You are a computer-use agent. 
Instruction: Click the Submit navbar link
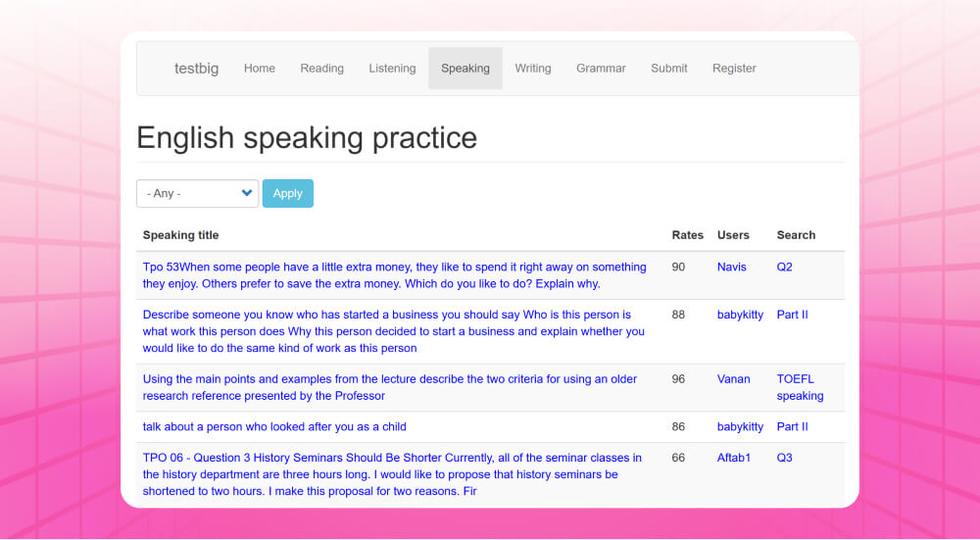coord(669,69)
